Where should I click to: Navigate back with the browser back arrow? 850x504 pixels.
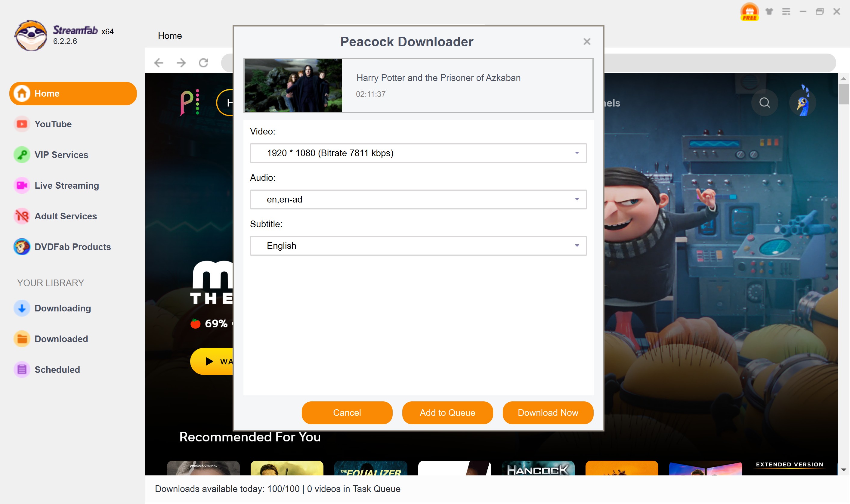pyautogui.click(x=159, y=63)
